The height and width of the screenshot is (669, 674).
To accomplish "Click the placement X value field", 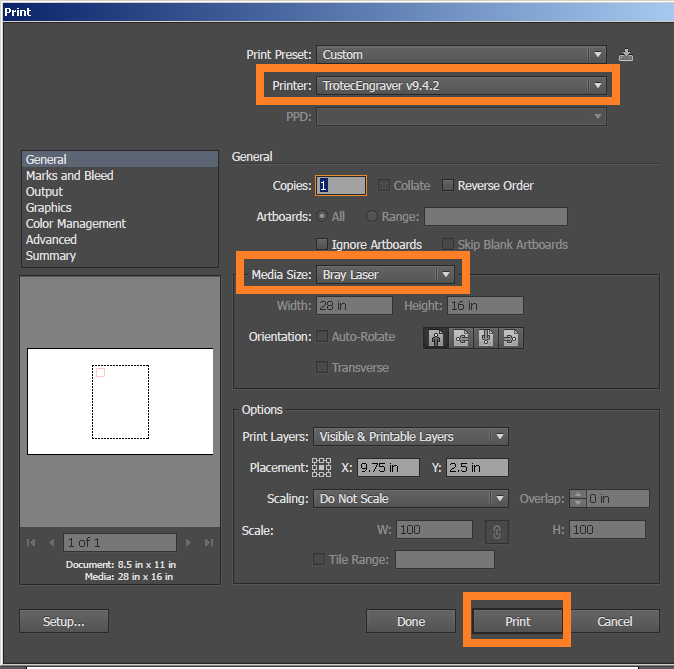I will 388,467.
